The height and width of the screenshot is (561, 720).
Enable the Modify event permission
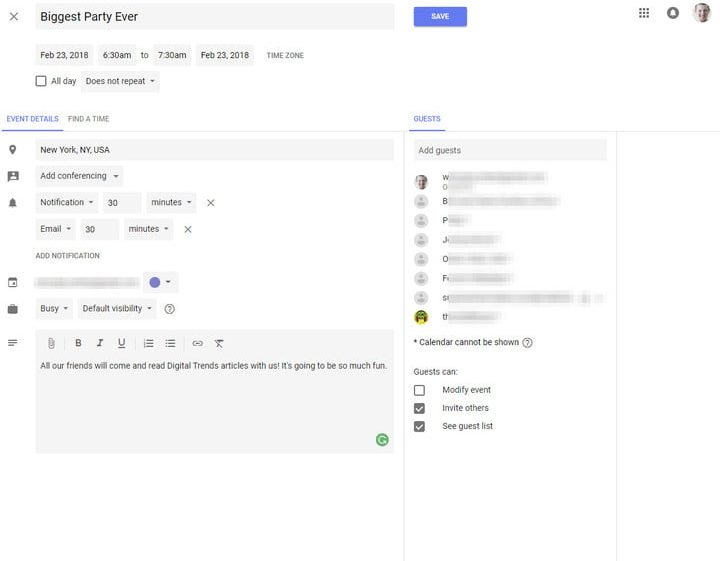(x=419, y=390)
